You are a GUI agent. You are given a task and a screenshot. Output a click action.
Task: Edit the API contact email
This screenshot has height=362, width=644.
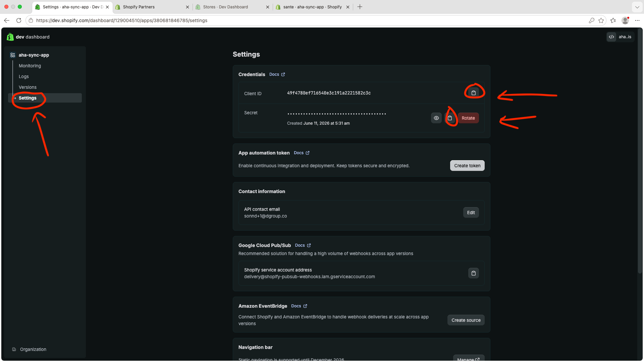[471, 213]
